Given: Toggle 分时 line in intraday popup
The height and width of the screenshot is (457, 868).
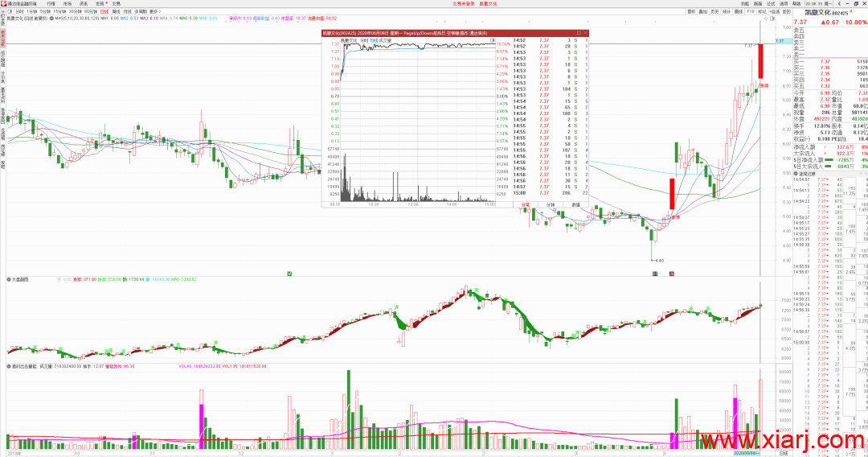Looking at the screenshot, I should click(364, 40).
